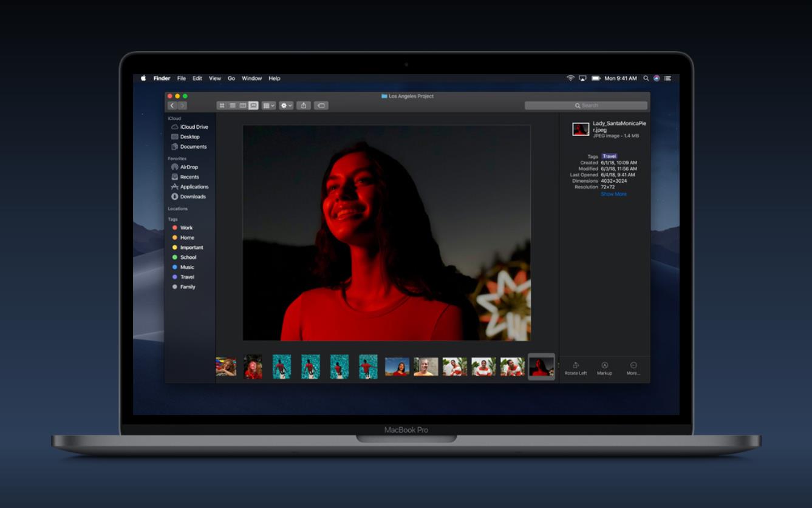Open the View menu
This screenshot has height=508, width=812.
click(x=215, y=78)
